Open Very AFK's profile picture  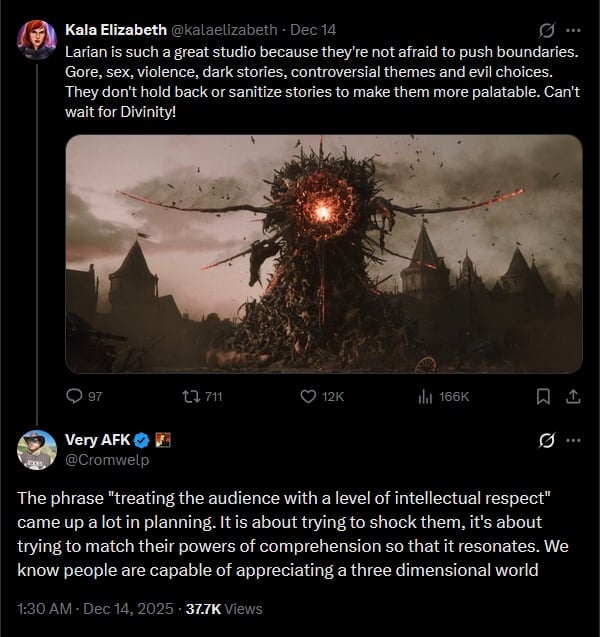pos(36,449)
